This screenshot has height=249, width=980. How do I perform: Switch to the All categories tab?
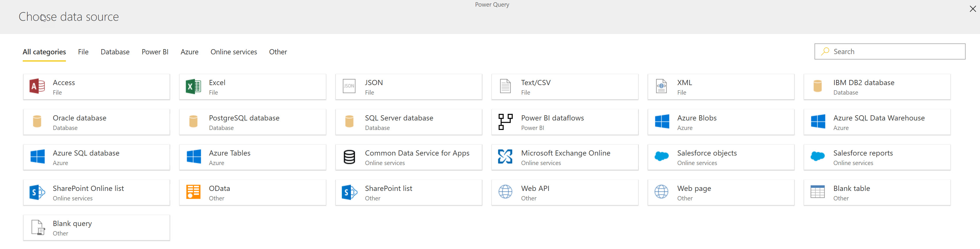(44, 52)
